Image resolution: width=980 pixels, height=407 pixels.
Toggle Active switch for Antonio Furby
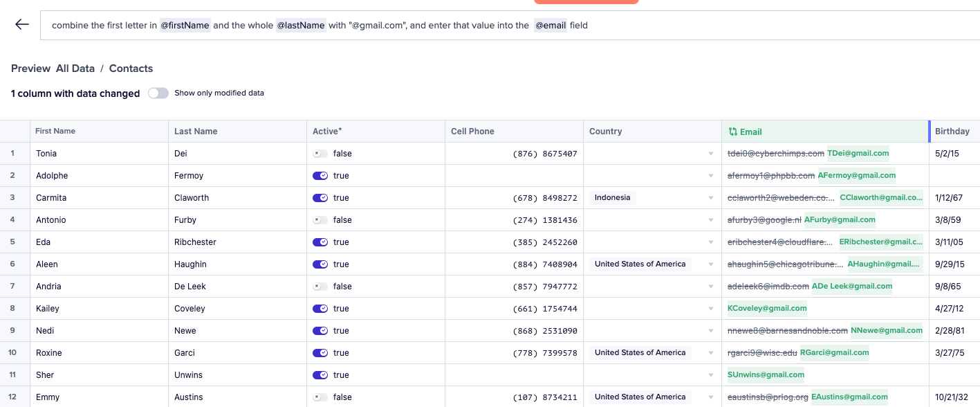click(x=320, y=220)
